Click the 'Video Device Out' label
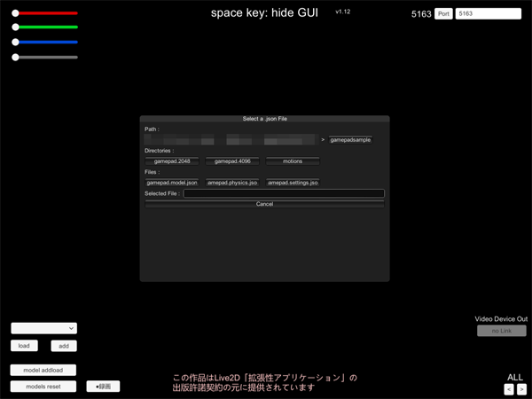This screenshot has height=399, width=532. tap(501, 319)
